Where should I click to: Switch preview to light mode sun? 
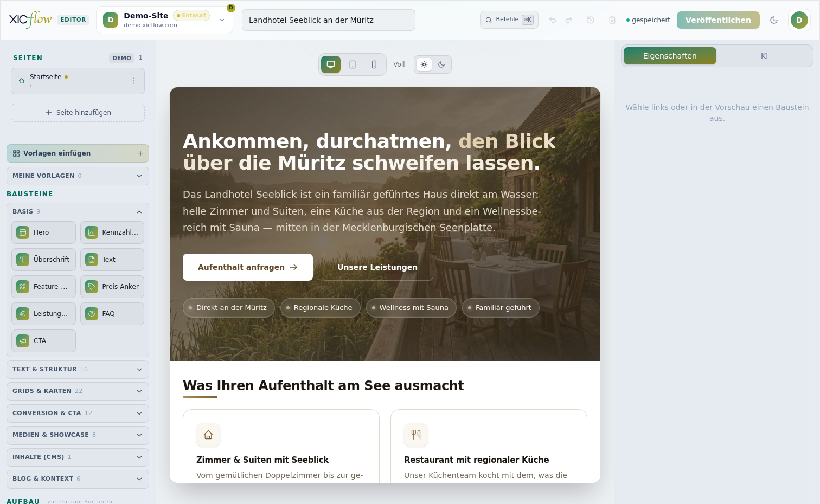point(424,64)
